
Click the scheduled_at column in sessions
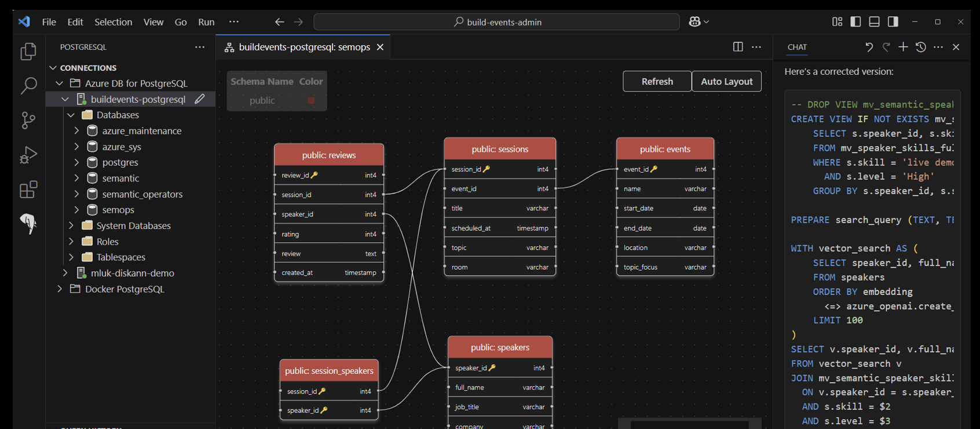point(500,228)
